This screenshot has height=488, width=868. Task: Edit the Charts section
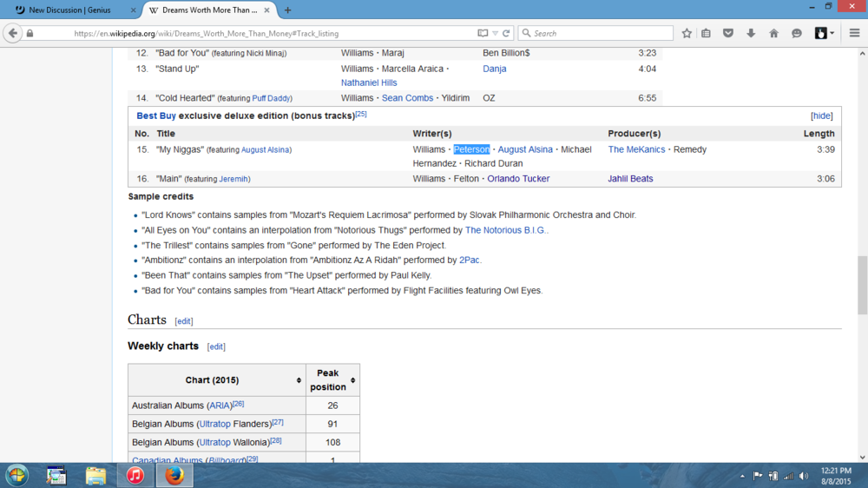click(x=184, y=321)
